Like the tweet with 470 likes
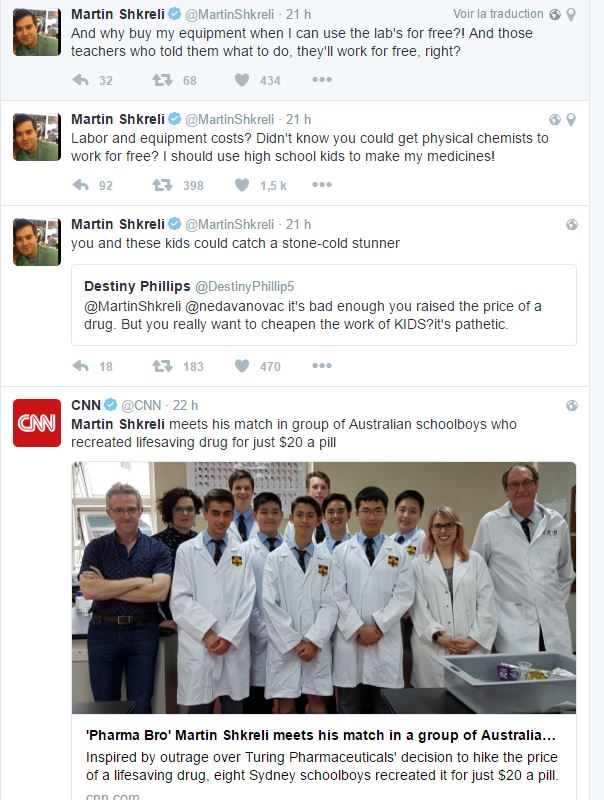The height and width of the screenshot is (800, 604). click(x=242, y=366)
